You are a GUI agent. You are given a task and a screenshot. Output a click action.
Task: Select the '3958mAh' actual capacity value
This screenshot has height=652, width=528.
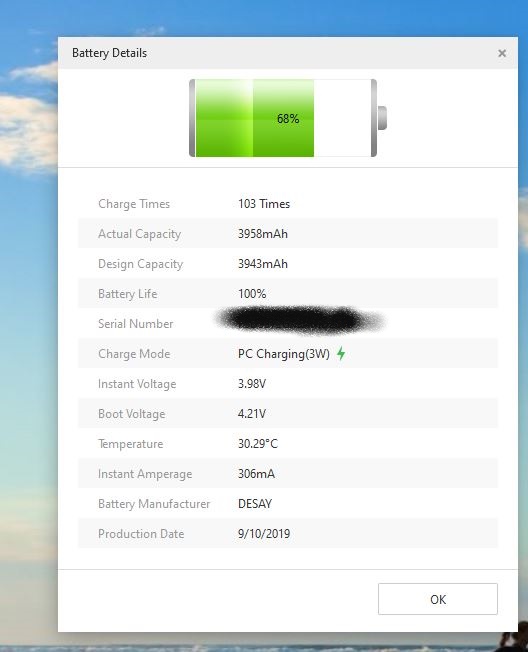(263, 234)
